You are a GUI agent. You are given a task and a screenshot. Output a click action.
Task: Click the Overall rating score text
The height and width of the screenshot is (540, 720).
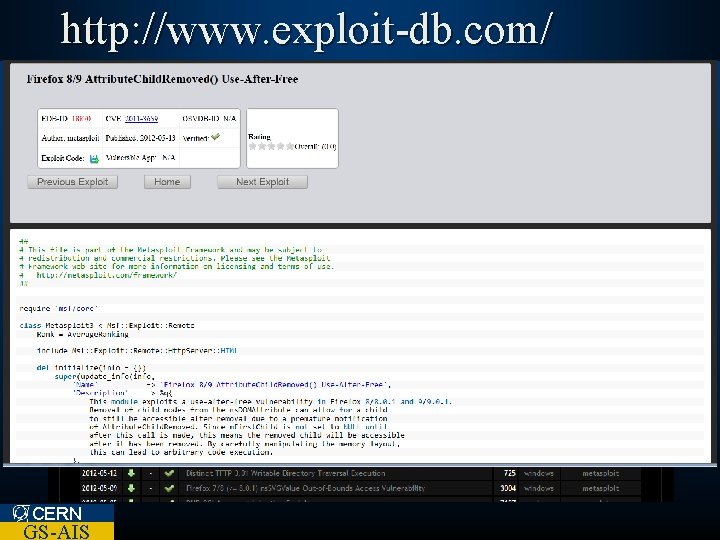(x=315, y=146)
